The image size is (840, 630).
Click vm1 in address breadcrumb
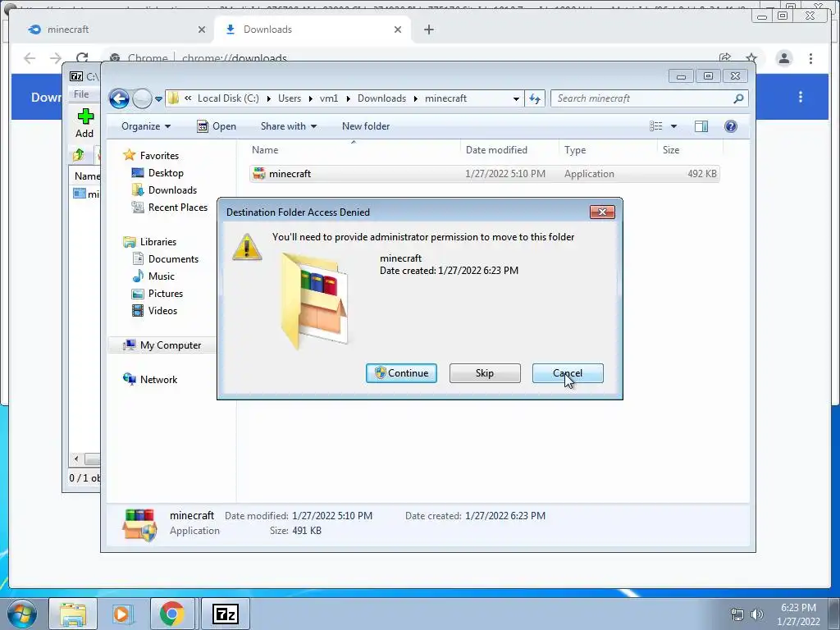coord(329,98)
